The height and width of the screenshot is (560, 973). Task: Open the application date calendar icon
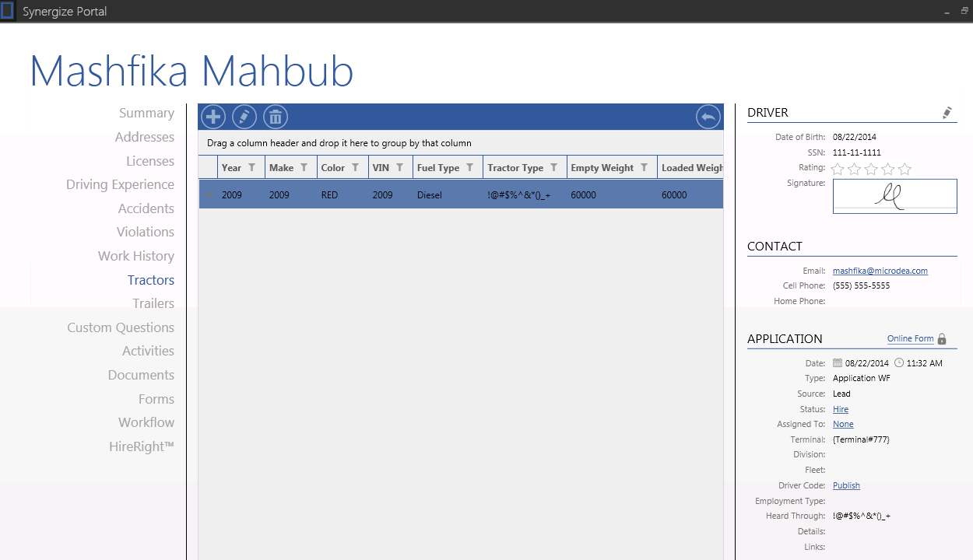(838, 363)
